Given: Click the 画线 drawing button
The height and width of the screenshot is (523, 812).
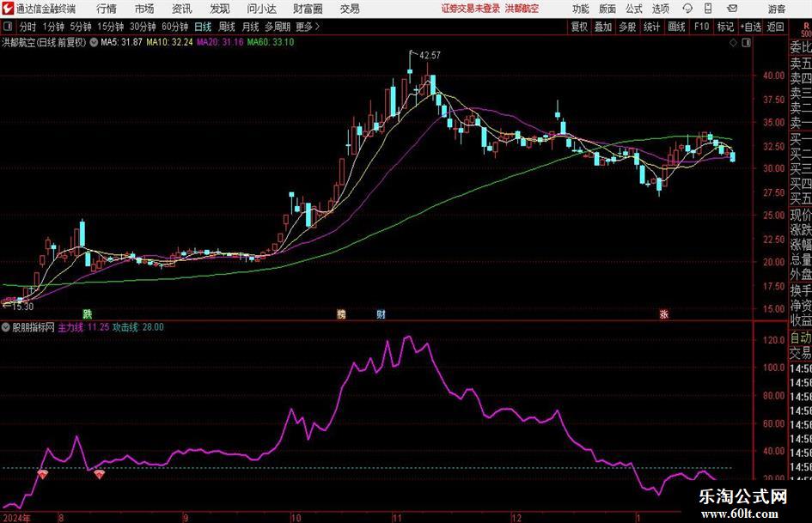Looking at the screenshot, I should pos(677,27).
